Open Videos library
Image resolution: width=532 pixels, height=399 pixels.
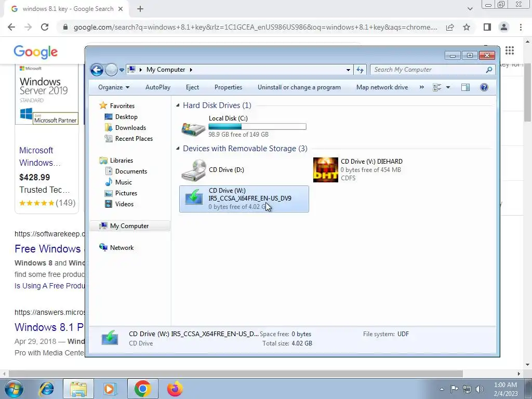124,204
